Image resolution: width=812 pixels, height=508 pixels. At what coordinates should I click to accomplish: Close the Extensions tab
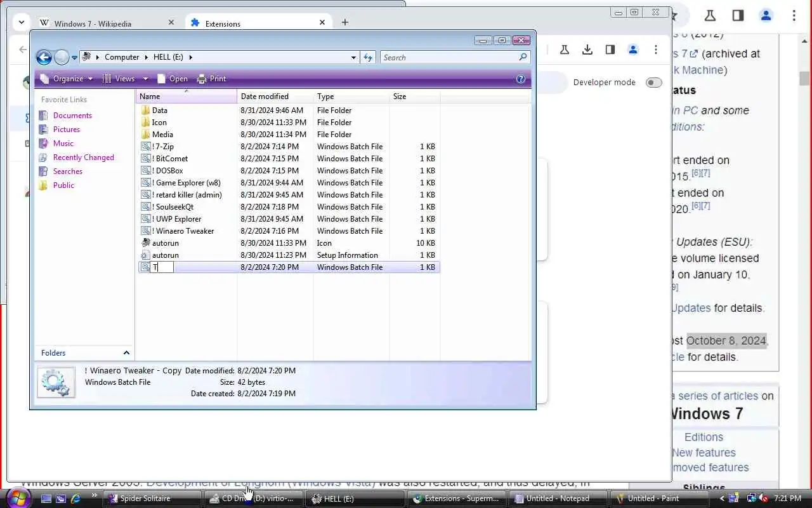[322, 22]
